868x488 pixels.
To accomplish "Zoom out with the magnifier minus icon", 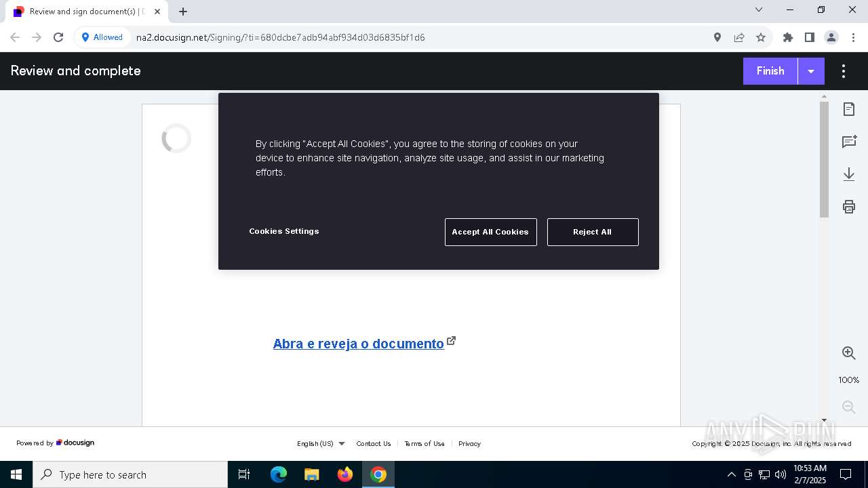I will pos(849,407).
